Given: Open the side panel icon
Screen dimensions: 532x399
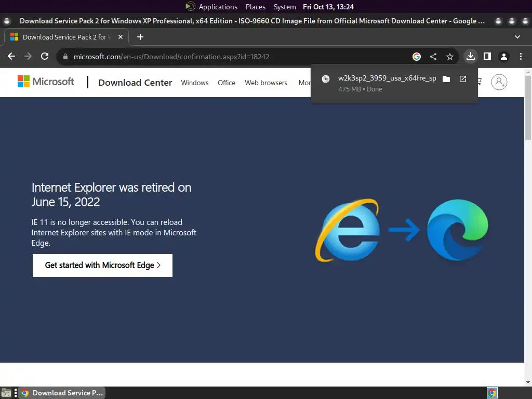Looking at the screenshot, I should [487, 56].
